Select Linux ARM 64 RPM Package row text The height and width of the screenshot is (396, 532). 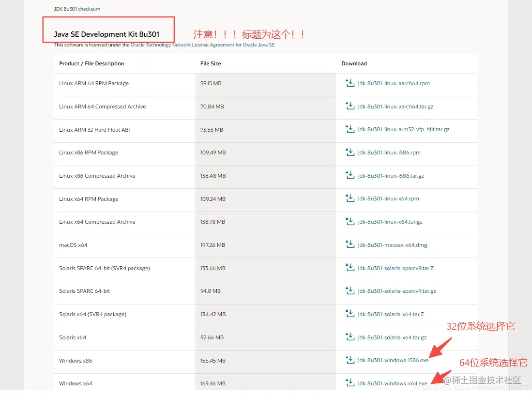pyautogui.click(x=94, y=83)
